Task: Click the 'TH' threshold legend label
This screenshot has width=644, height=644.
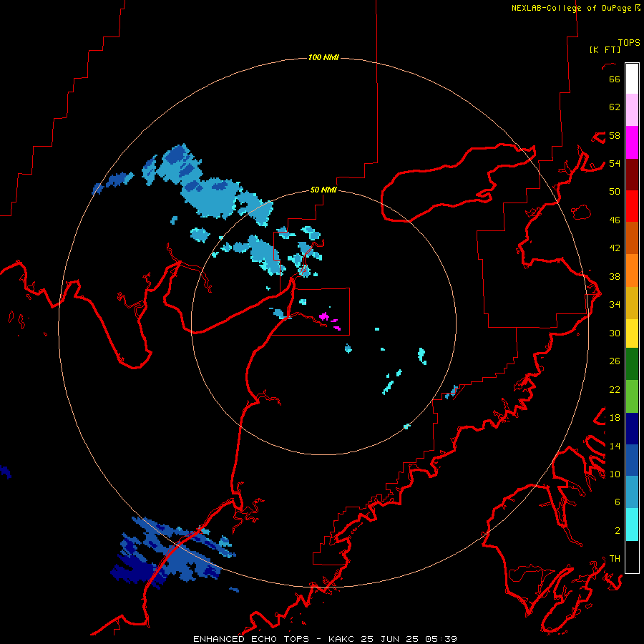Action: [615, 558]
